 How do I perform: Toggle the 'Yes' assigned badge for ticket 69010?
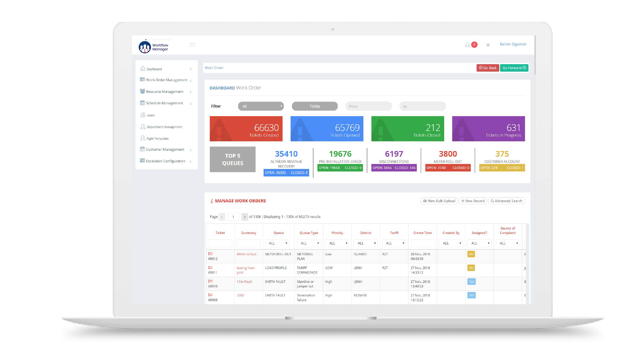471,282
